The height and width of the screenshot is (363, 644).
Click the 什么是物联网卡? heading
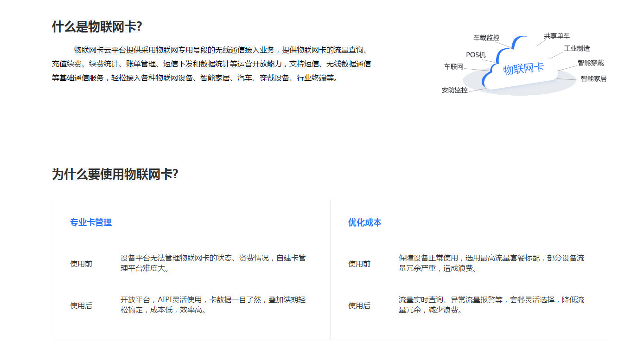pos(97,27)
